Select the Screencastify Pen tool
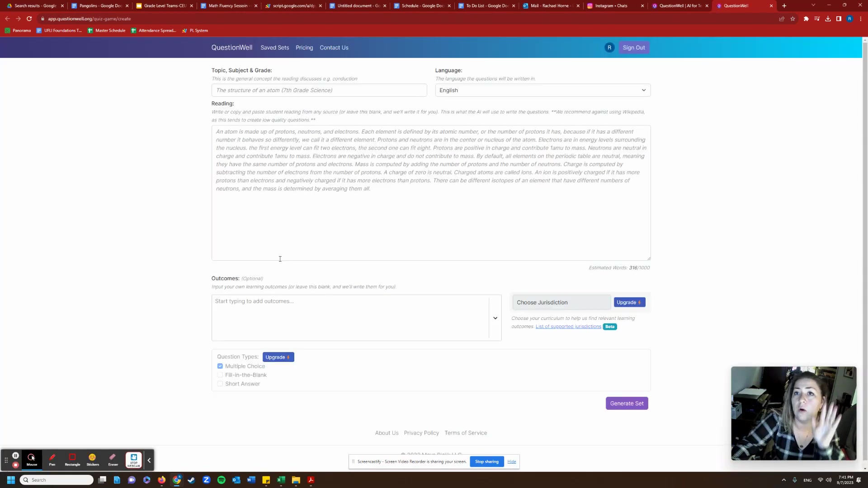The height and width of the screenshot is (488, 868). (52, 460)
